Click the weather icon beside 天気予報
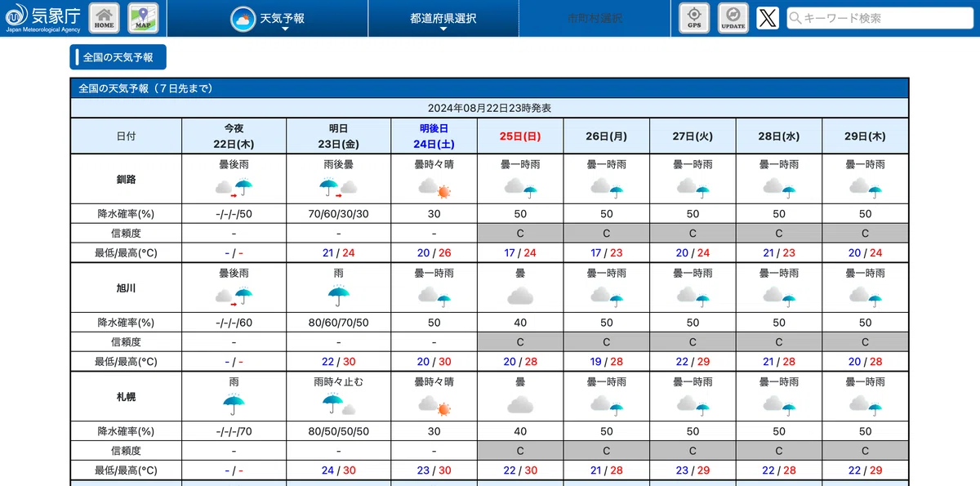 243,18
